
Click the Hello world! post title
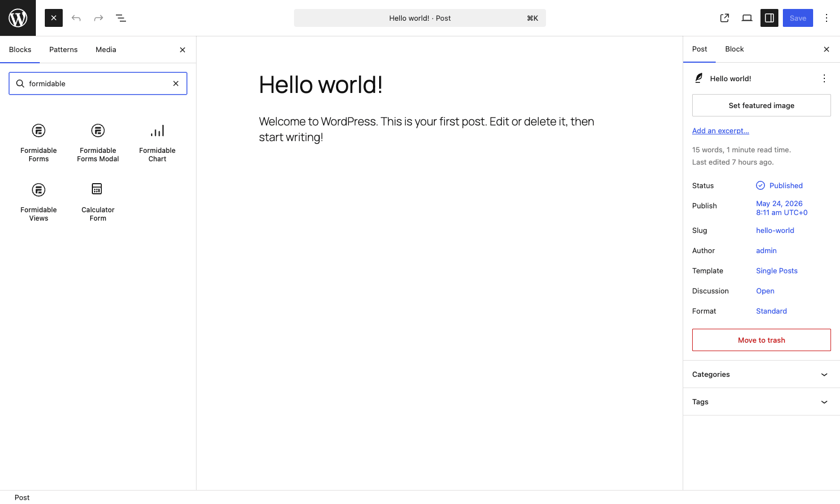point(321,85)
